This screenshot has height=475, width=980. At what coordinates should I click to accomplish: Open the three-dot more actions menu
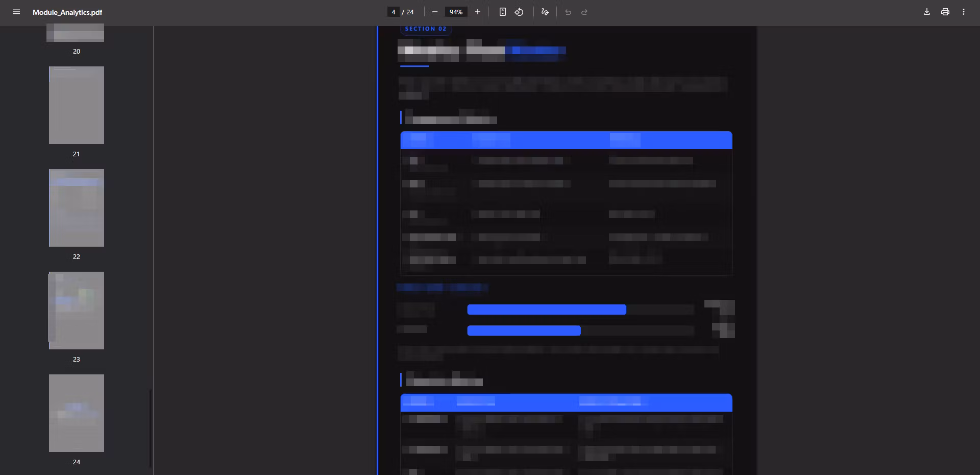[x=964, y=12]
